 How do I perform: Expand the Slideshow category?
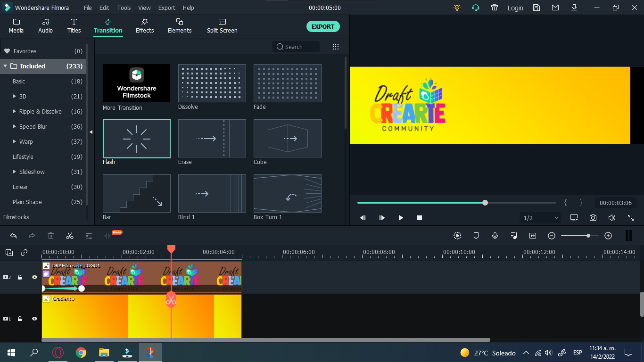15,172
